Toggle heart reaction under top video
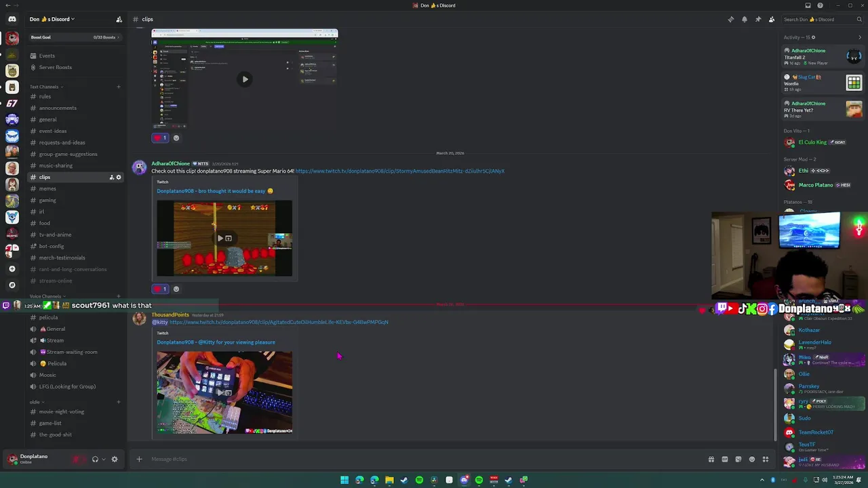This screenshot has height=488, width=868. click(160, 138)
